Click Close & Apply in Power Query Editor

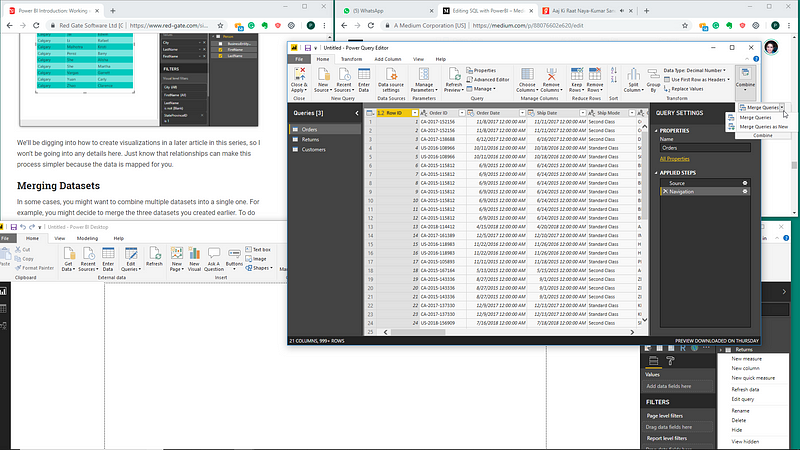pos(299,80)
